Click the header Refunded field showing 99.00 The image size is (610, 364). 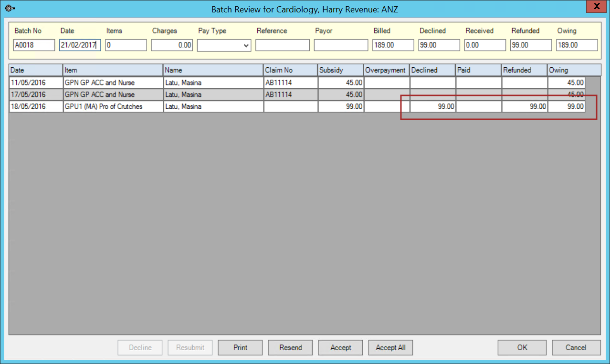(x=531, y=45)
